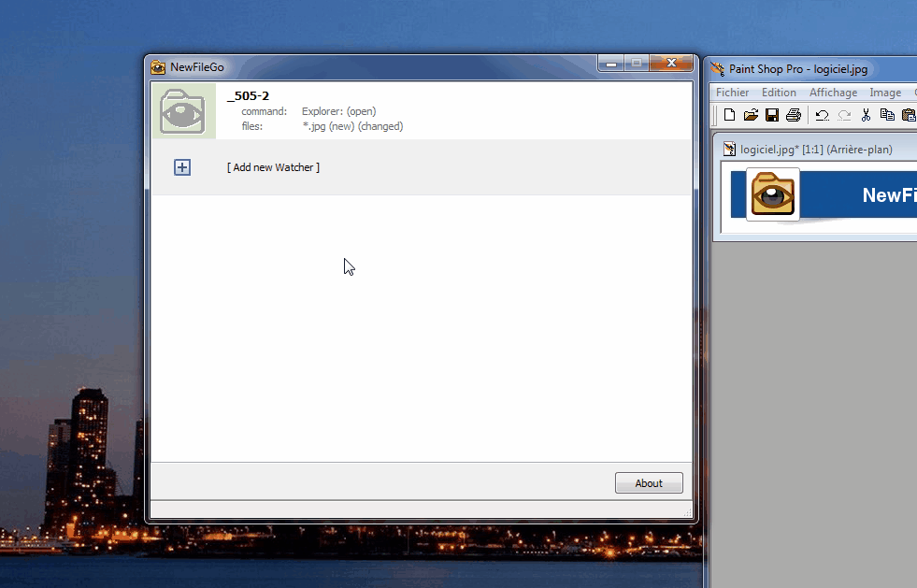This screenshot has width=917, height=588.
Task: Click the NewFileGo window resize grip
Action: (687, 512)
